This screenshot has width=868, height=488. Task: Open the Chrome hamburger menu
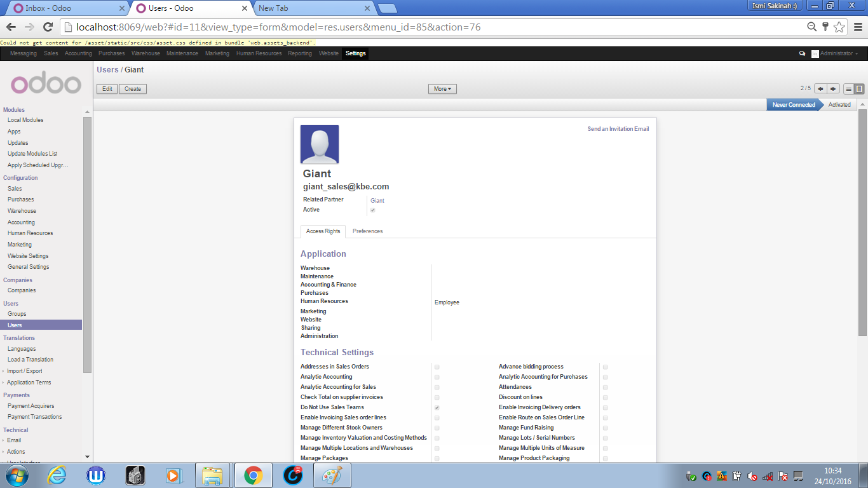point(858,27)
